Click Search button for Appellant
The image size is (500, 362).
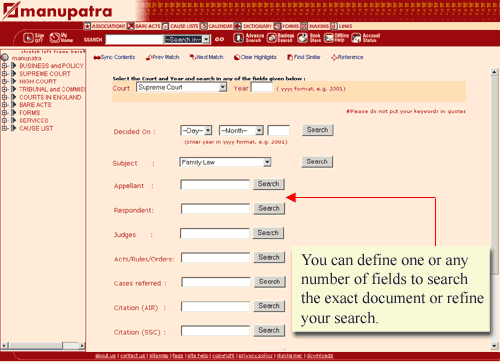click(269, 184)
